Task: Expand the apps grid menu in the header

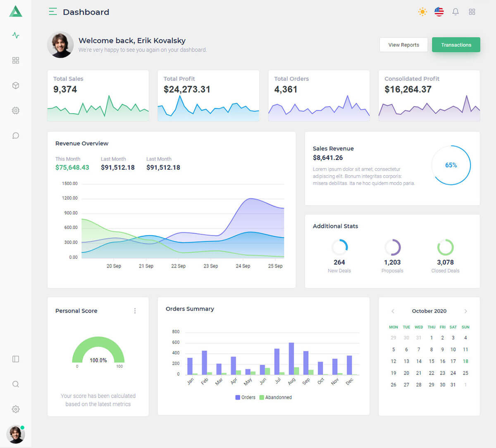Action: 472,12
